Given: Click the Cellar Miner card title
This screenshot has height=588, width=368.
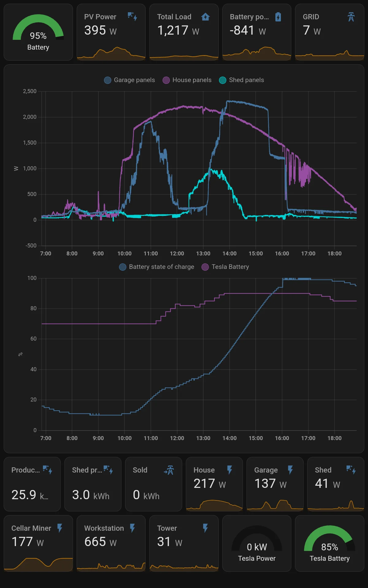Looking at the screenshot, I should pos(31,528).
